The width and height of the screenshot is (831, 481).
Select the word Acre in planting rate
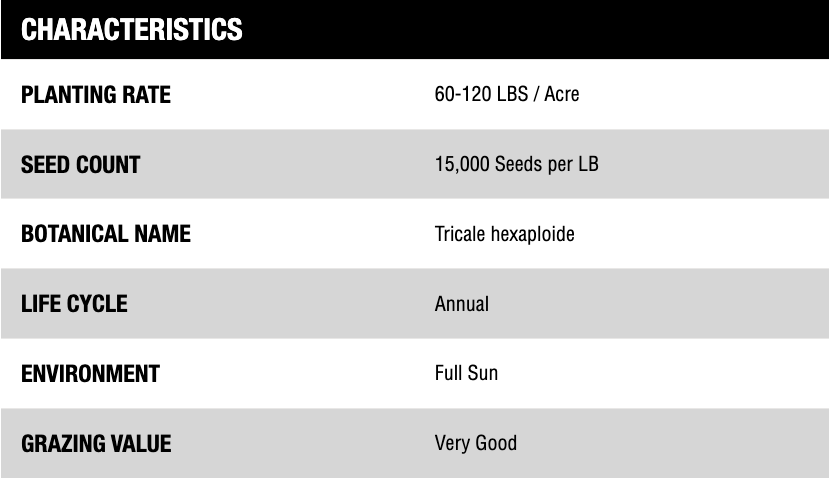point(562,95)
